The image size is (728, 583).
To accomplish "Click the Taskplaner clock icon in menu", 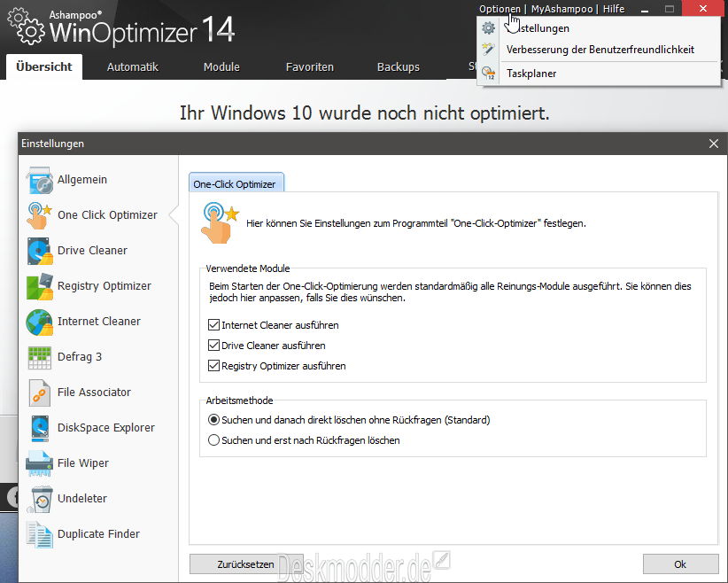I will [488, 73].
